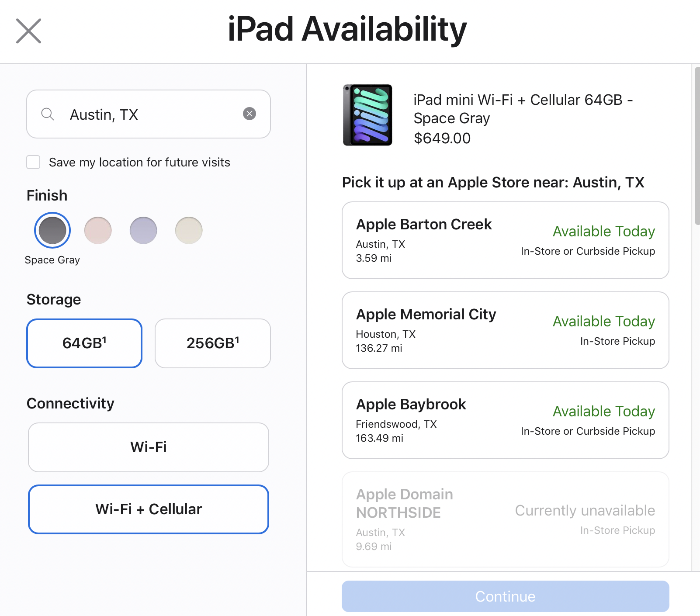This screenshot has width=700, height=616.
Task: Choose the starlight finish swatch
Action: pos(189,230)
